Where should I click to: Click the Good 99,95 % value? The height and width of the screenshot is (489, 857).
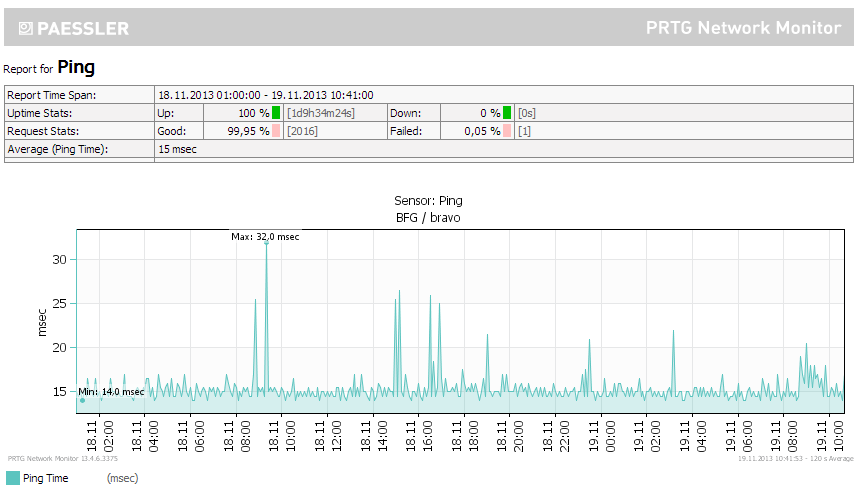pyautogui.click(x=248, y=131)
